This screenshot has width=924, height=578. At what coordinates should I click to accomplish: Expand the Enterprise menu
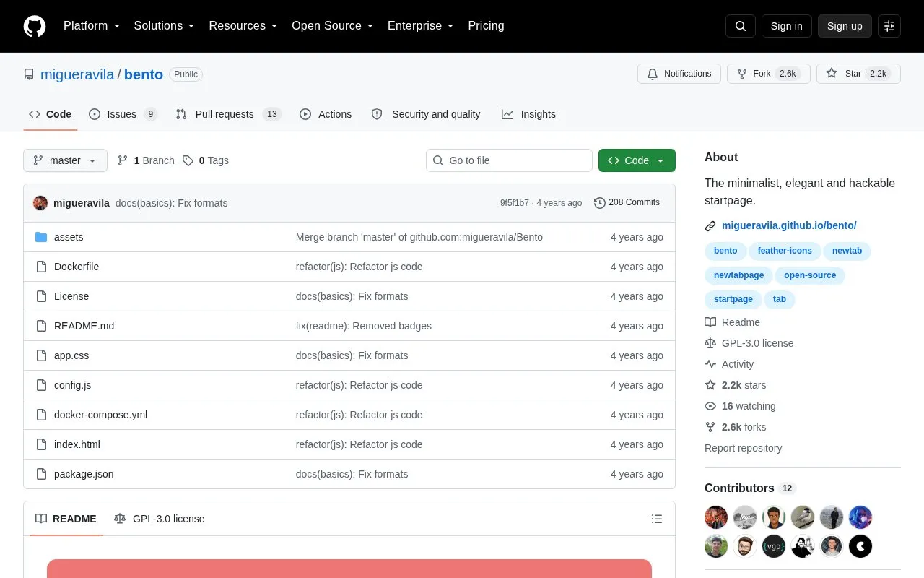[x=421, y=26]
